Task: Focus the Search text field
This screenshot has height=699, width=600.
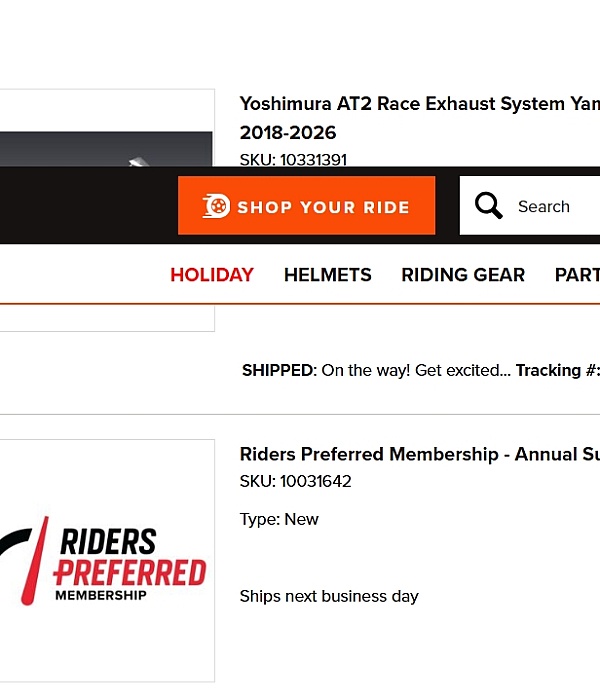Action: 555,207
